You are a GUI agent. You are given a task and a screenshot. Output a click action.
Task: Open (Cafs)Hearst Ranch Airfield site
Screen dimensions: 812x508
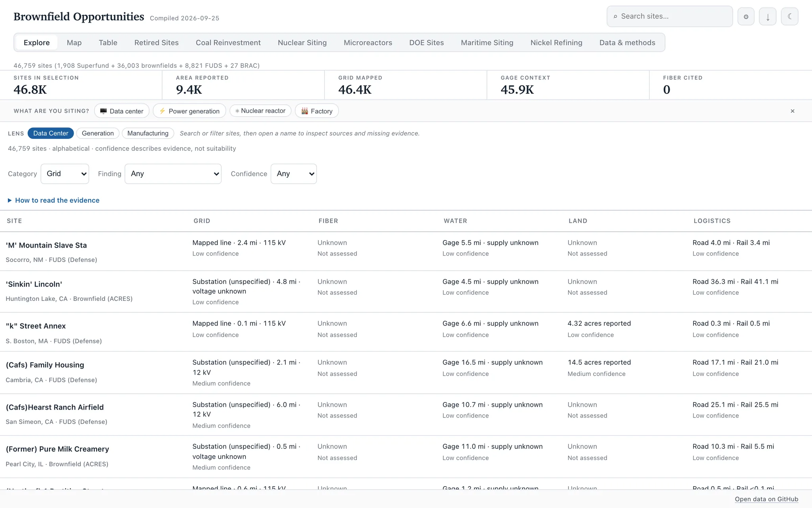(x=55, y=407)
